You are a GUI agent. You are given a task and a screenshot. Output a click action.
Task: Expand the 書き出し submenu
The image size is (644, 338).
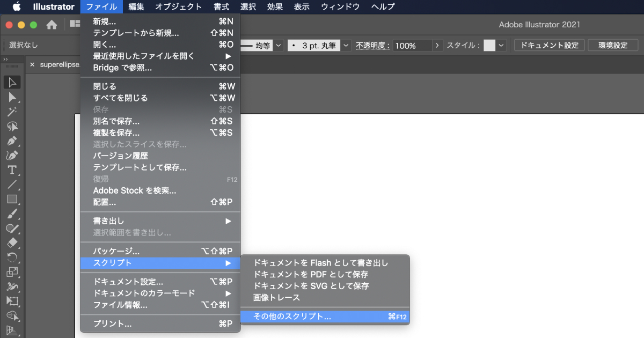[160, 221]
